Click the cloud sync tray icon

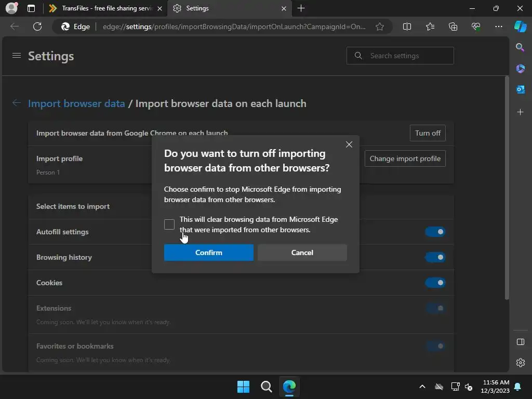438,387
